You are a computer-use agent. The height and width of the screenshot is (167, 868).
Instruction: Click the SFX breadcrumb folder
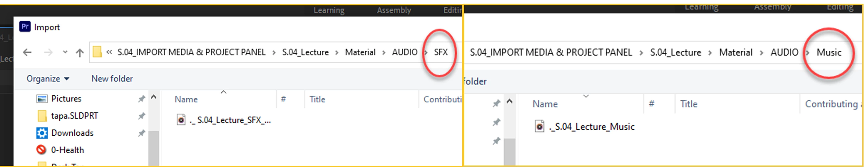[x=441, y=52]
